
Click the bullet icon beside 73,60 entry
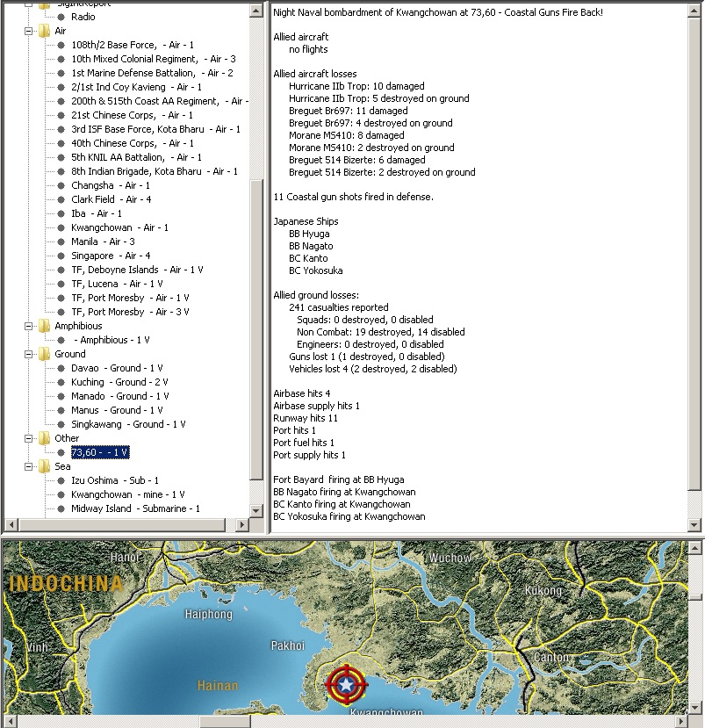(61, 452)
